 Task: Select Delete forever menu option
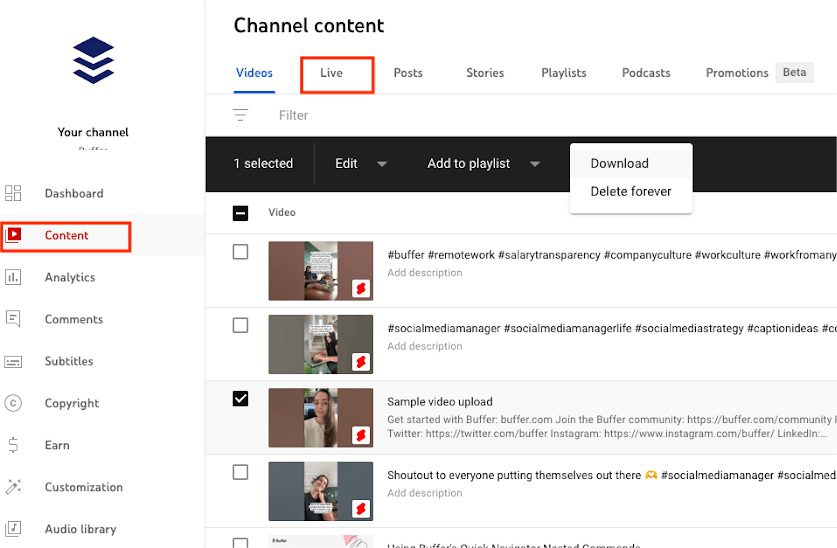630,191
